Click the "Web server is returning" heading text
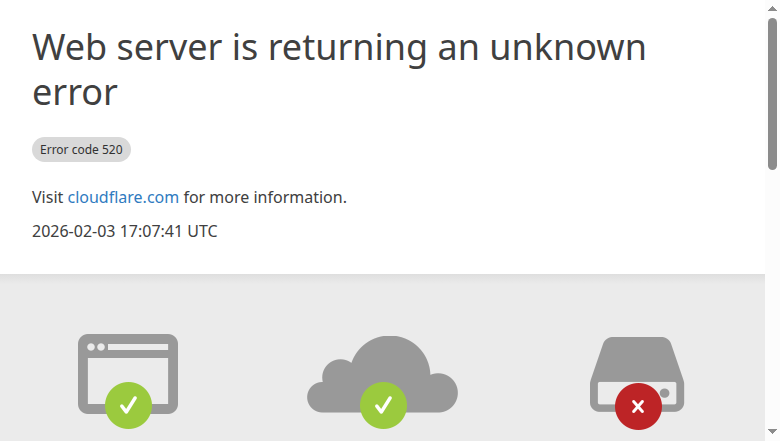 click(x=229, y=48)
